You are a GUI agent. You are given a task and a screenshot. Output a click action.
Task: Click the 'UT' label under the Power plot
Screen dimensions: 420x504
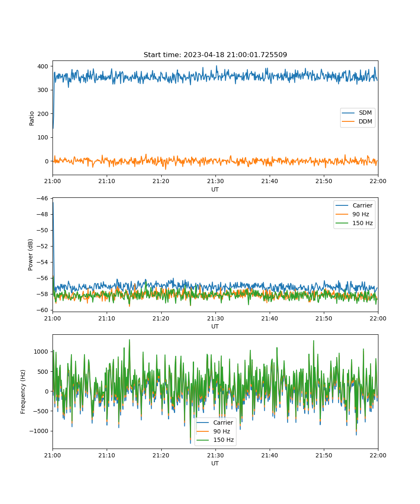215,326
